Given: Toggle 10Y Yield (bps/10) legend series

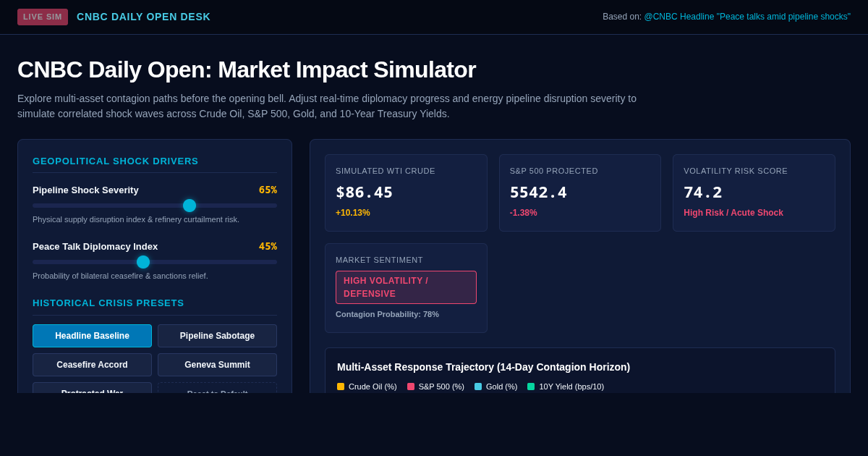Looking at the screenshot, I should coord(566,387).
